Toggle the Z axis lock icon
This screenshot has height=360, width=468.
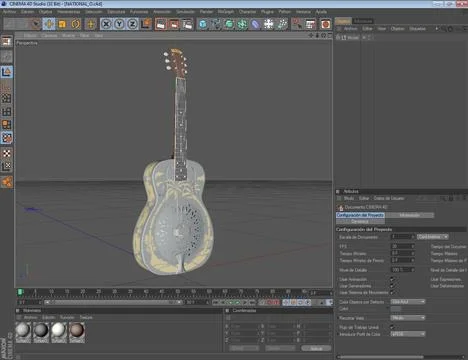pos(132,24)
